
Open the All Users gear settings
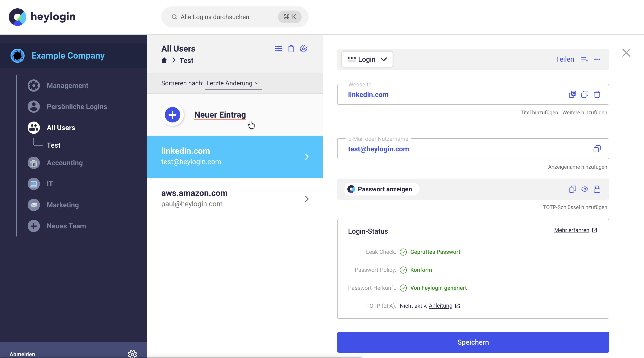click(303, 48)
